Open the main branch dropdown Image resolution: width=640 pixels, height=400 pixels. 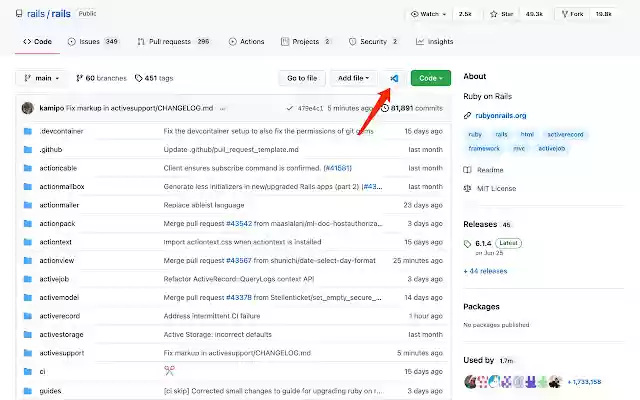(41, 78)
